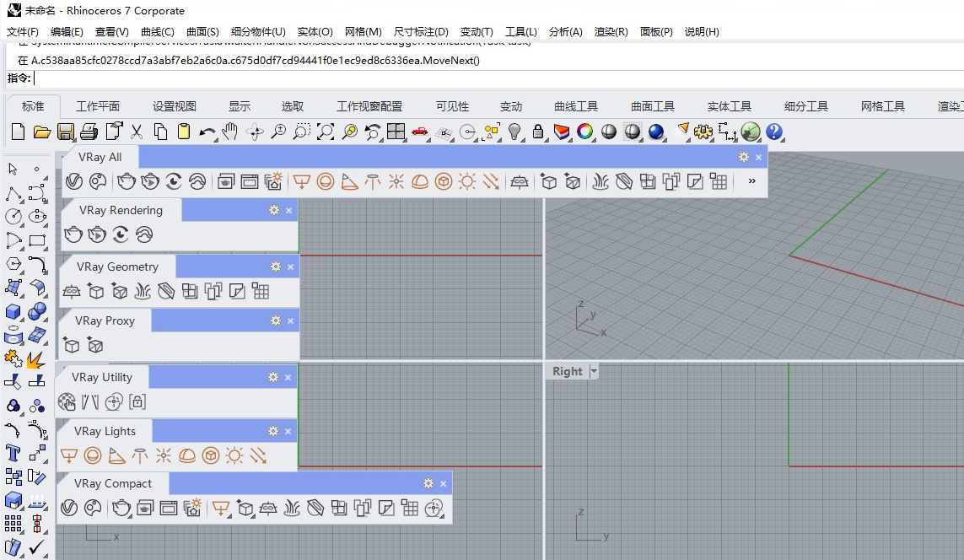Open the 文件(F) menu
The width and height of the screenshot is (964, 560).
22,31
